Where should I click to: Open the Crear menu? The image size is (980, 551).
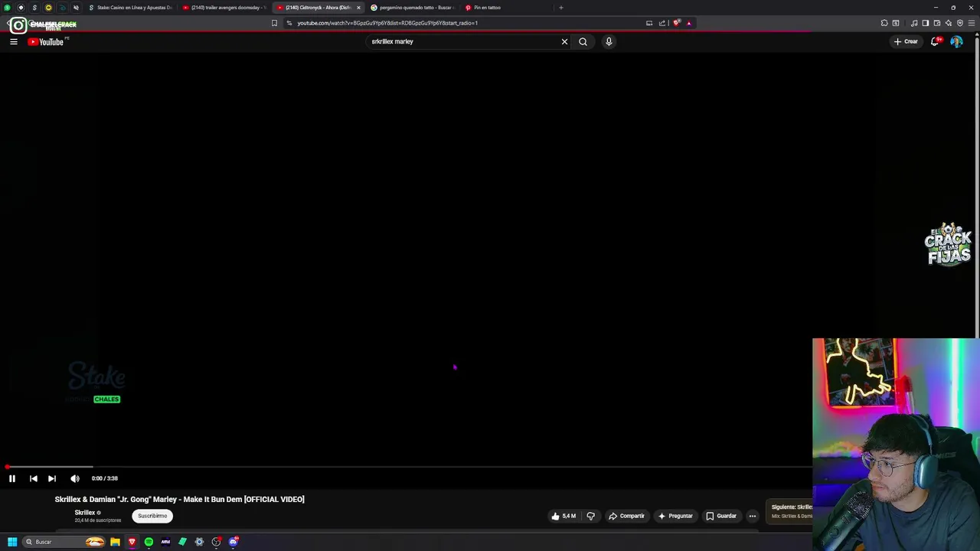point(906,41)
